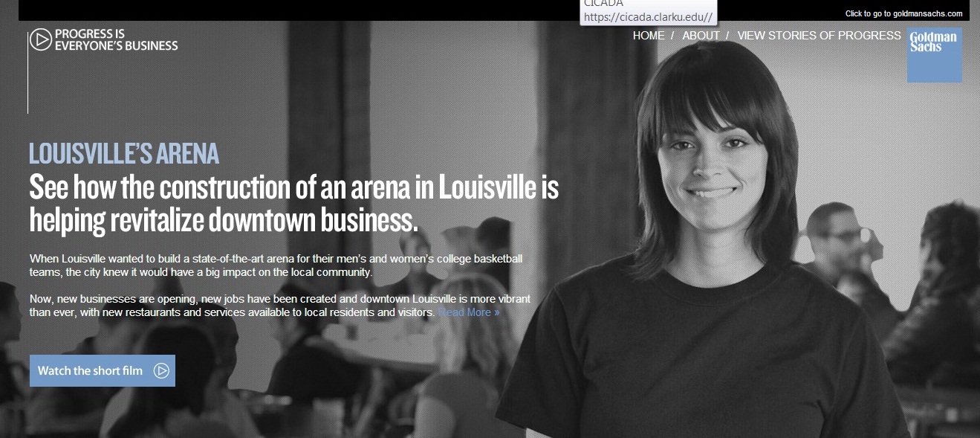Click the LOUISVILLE'S ARENA heading
Viewport: 980px width, 438px height.
[x=124, y=154]
